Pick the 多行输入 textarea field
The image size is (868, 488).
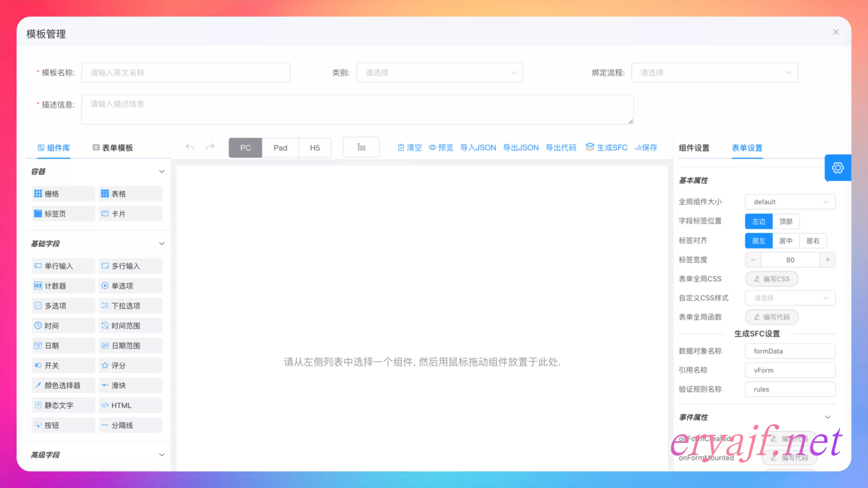tap(130, 266)
